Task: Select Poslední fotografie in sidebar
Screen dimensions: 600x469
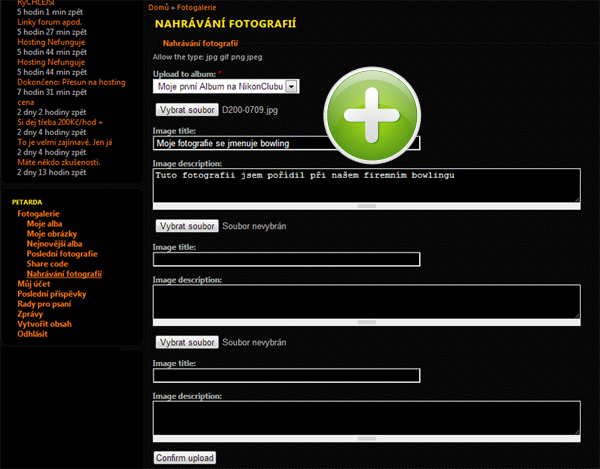Action: pos(62,254)
